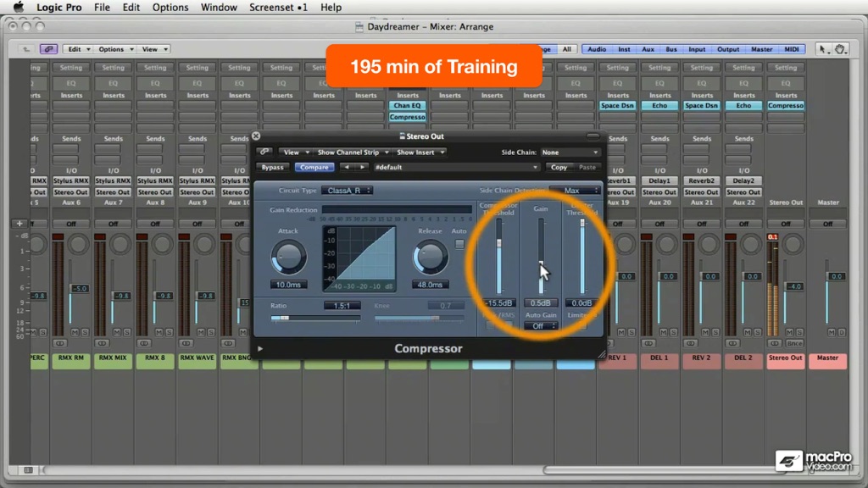The height and width of the screenshot is (488, 868).
Task: Select the pointer tool in mixer toolbar
Action: click(x=822, y=49)
